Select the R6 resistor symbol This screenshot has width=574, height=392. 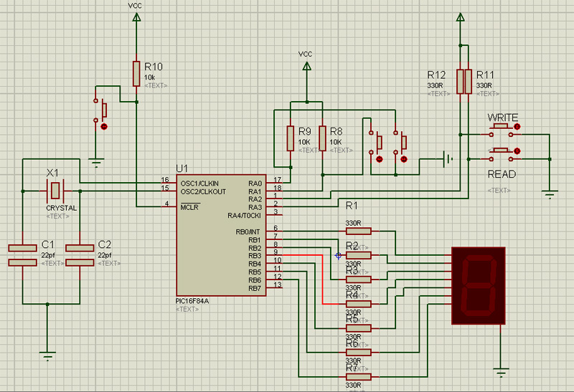(x=358, y=352)
